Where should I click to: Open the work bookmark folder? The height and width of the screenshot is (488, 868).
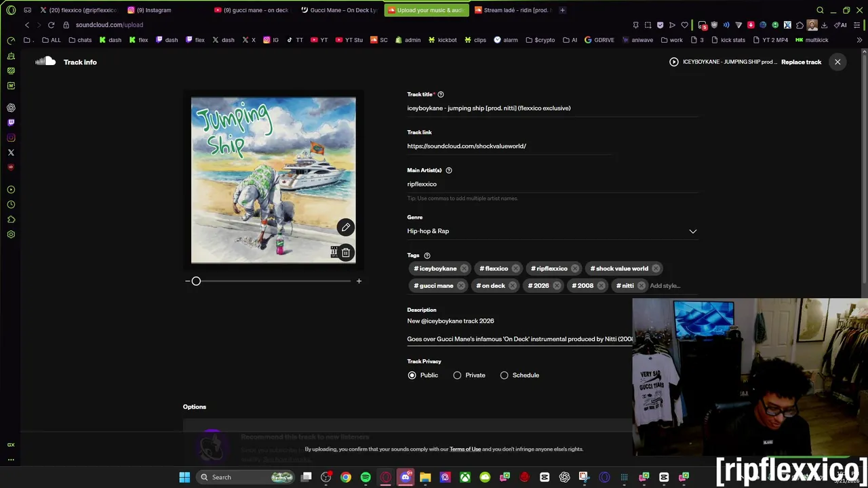click(671, 40)
